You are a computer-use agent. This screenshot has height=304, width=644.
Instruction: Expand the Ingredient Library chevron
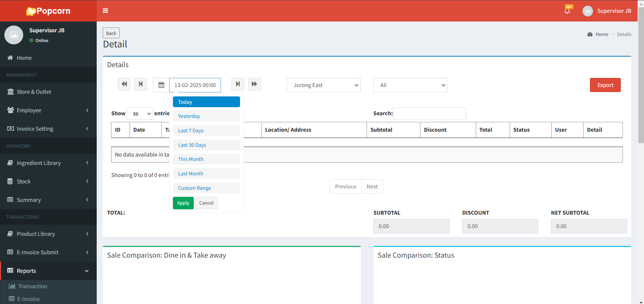click(87, 163)
